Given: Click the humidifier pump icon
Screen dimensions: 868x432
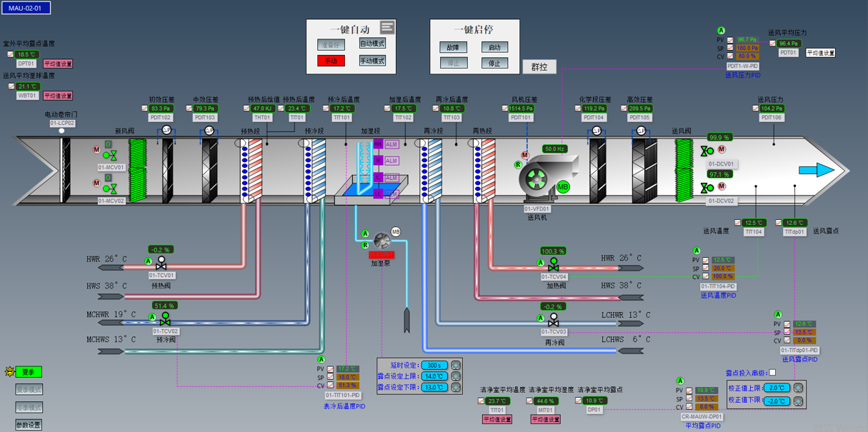Looking at the screenshot, I should click(x=381, y=241).
